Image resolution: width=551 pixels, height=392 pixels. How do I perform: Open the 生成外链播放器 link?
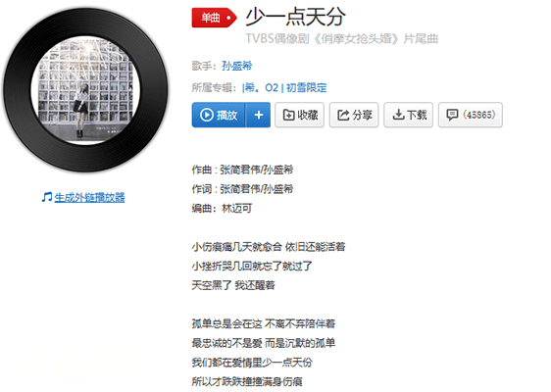89,197
